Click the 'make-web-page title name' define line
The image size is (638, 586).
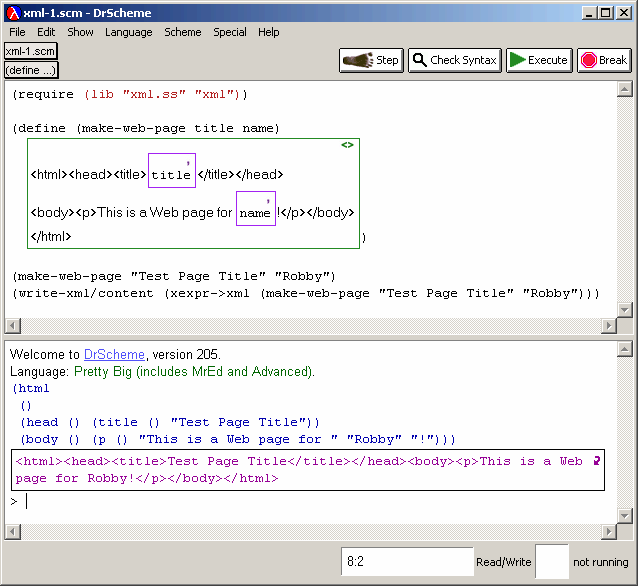point(146,129)
